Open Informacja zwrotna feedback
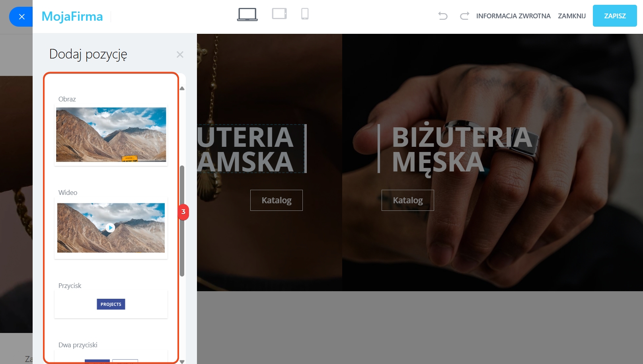643x364 pixels. pos(513,16)
